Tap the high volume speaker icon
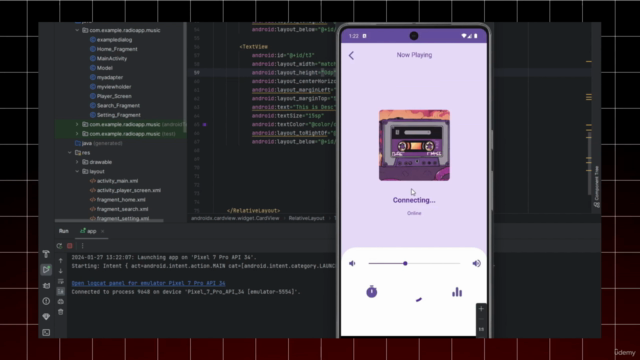Viewport: 640px width, 360px height. tap(476, 264)
